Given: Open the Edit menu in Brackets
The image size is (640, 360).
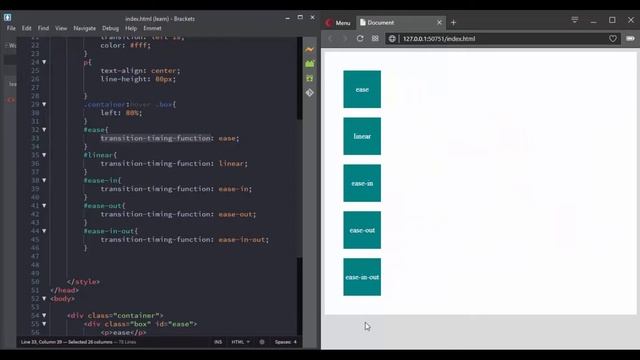Looking at the screenshot, I should click(x=27, y=28).
